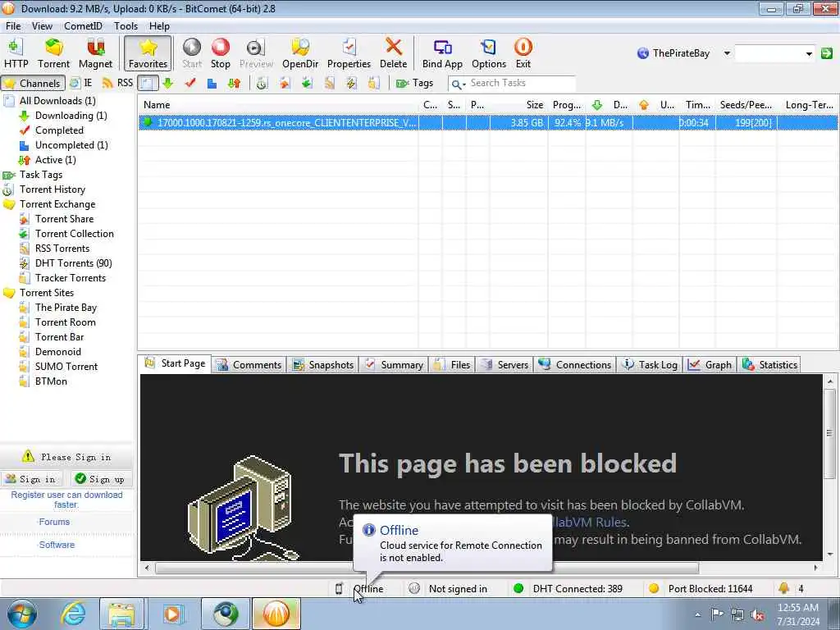Image resolution: width=840 pixels, height=630 pixels.
Task: Click the RSS feed button
Action: click(x=117, y=83)
